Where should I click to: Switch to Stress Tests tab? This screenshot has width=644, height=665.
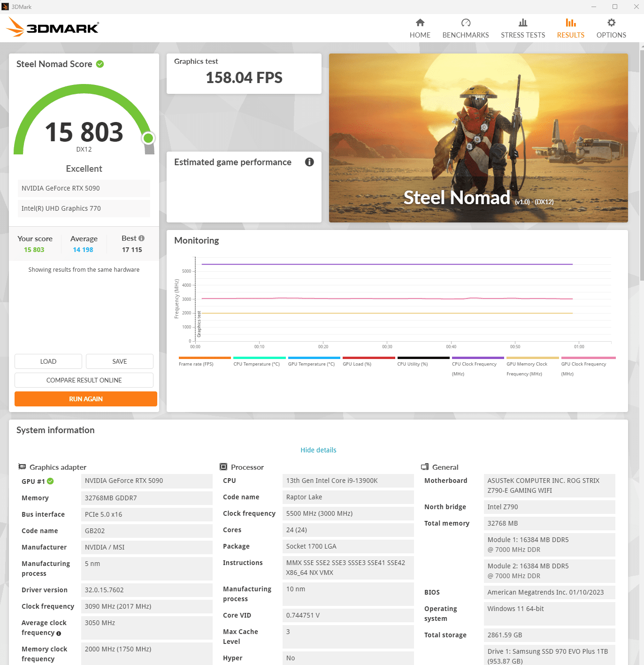coord(523,29)
